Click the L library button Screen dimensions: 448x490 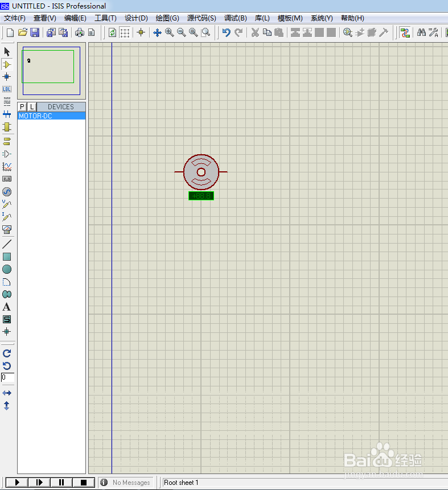pyautogui.click(x=31, y=107)
